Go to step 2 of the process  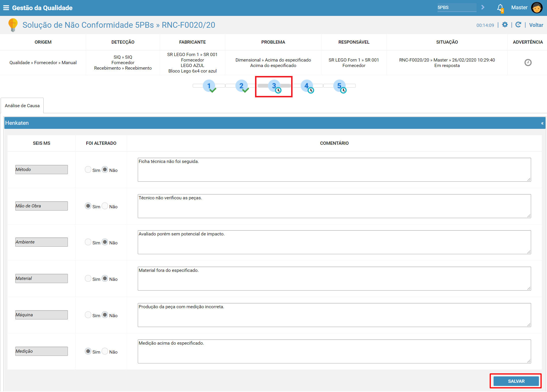click(x=242, y=86)
